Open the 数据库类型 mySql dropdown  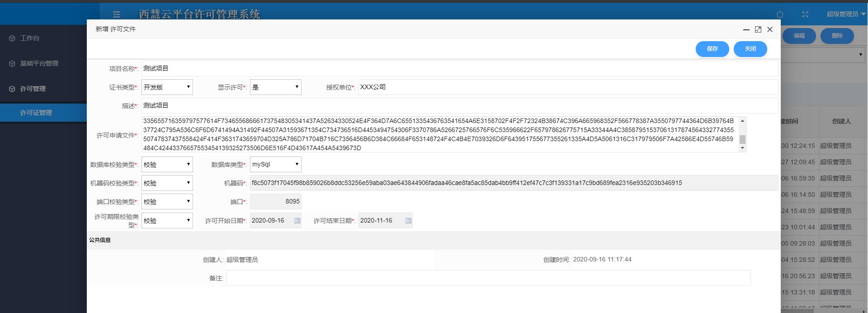coord(276,164)
